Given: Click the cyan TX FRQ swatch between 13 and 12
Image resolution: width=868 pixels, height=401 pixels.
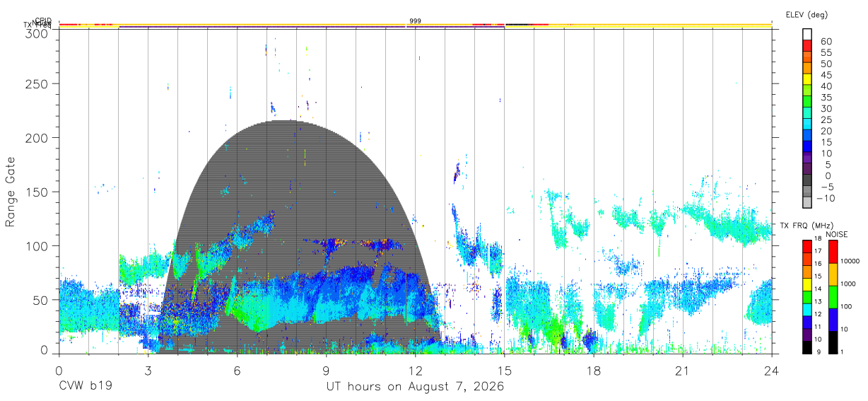Looking at the screenshot, I should coord(807,308).
